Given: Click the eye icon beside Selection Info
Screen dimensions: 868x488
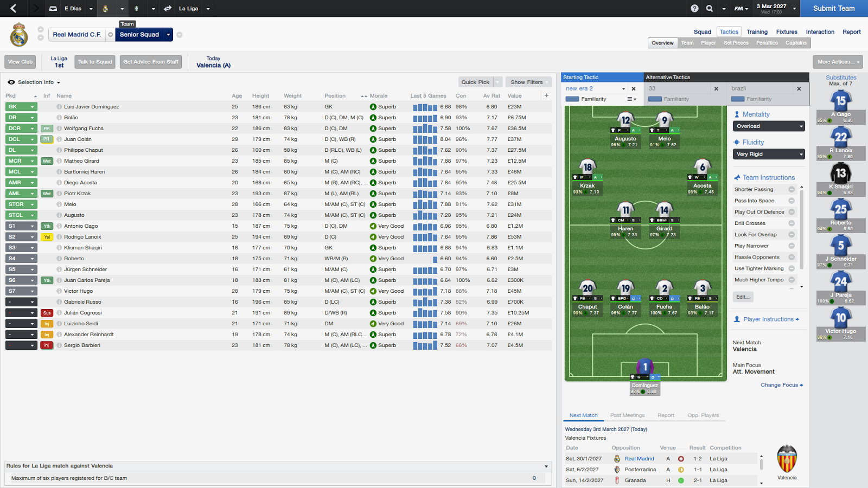Looking at the screenshot, I should (x=11, y=82).
